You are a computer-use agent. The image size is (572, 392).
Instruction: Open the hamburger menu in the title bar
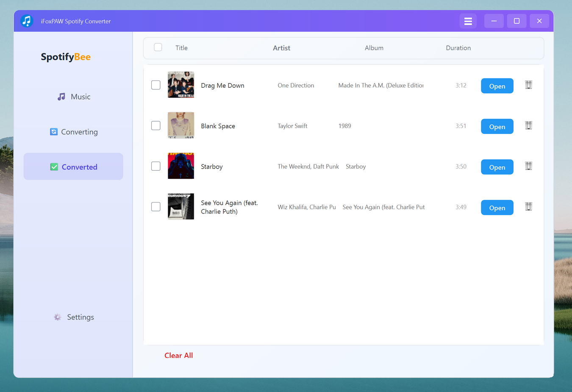point(468,20)
